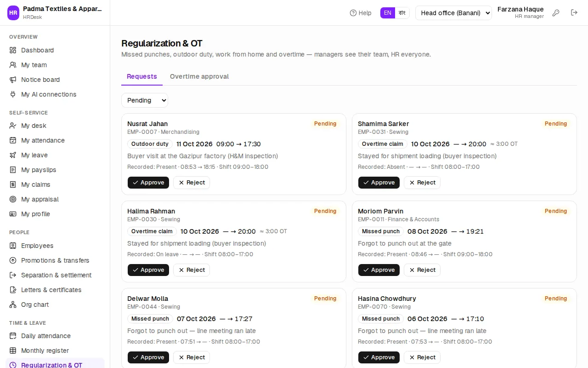Reject Moriom Parvin's missed punch

(422, 270)
